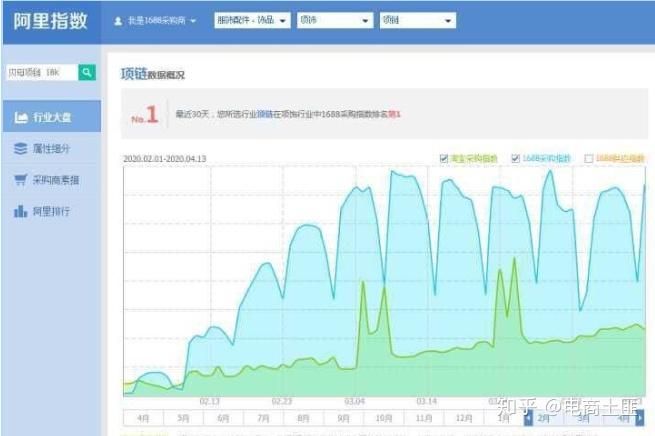Enable the orange 1688供应指数 checkbox
The height and width of the screenshot is (436, 655).
tap(589, 158)
